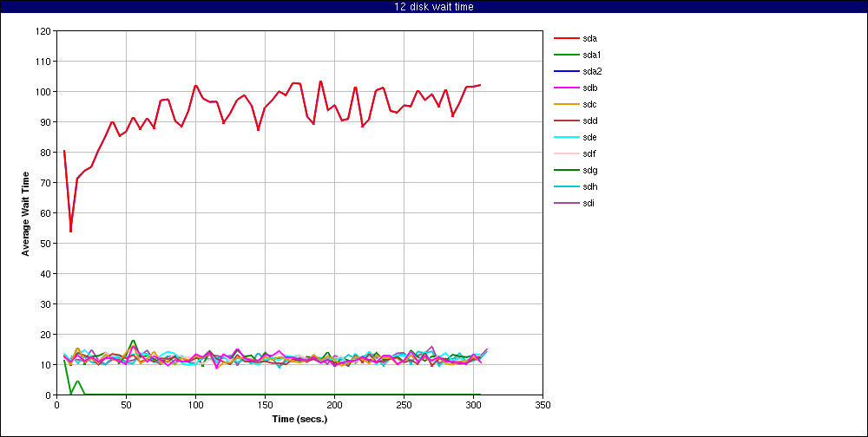The width and height of the screenshot is (868, 437).
Task: Select the sdf legend label
Action: click(589, 153)
